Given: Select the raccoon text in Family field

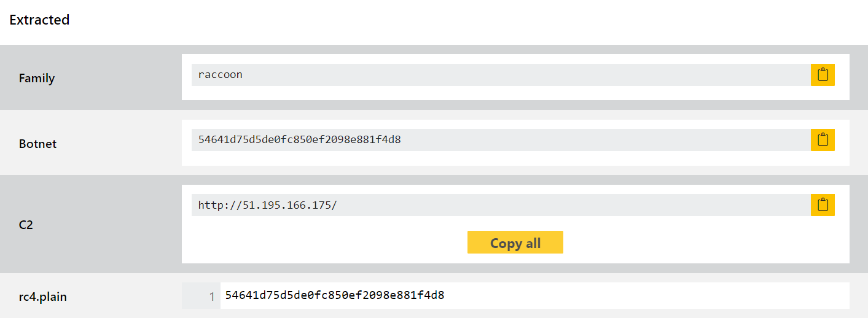Looking at the screenshot, I should (220, 75).
